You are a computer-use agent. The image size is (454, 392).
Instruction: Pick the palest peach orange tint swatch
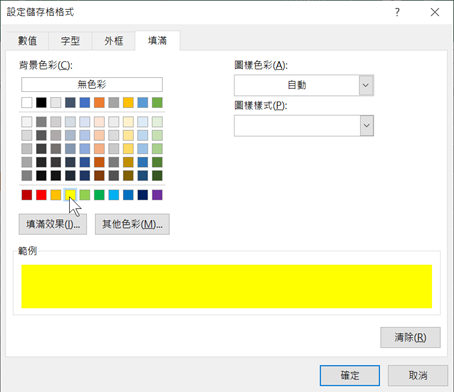pyautogui.click(x=99, y=122)
